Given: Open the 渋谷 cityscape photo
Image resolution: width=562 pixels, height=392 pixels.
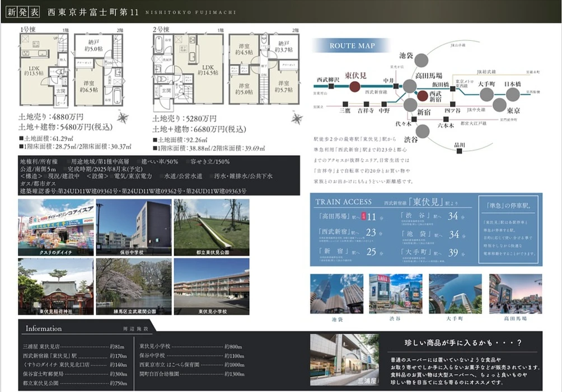Looking at the screenshot, I should tap(396, 294).
